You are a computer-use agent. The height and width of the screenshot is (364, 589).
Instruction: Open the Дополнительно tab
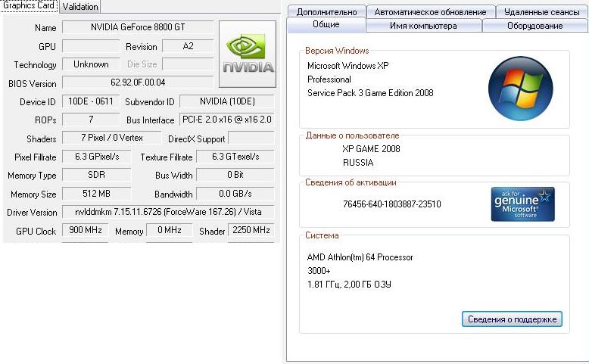pos(326,11)
